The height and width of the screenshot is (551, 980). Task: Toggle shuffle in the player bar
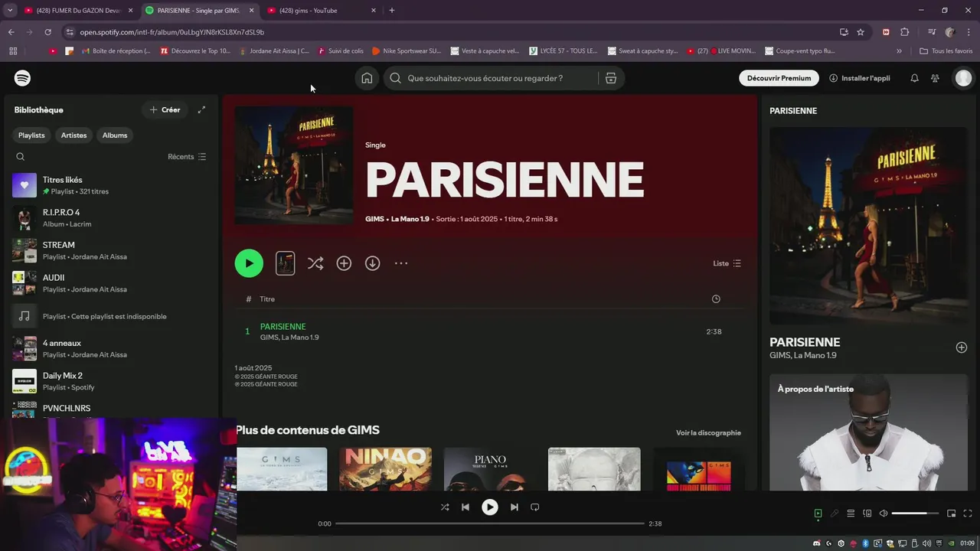pyautogui.click(x=445, y=507)
